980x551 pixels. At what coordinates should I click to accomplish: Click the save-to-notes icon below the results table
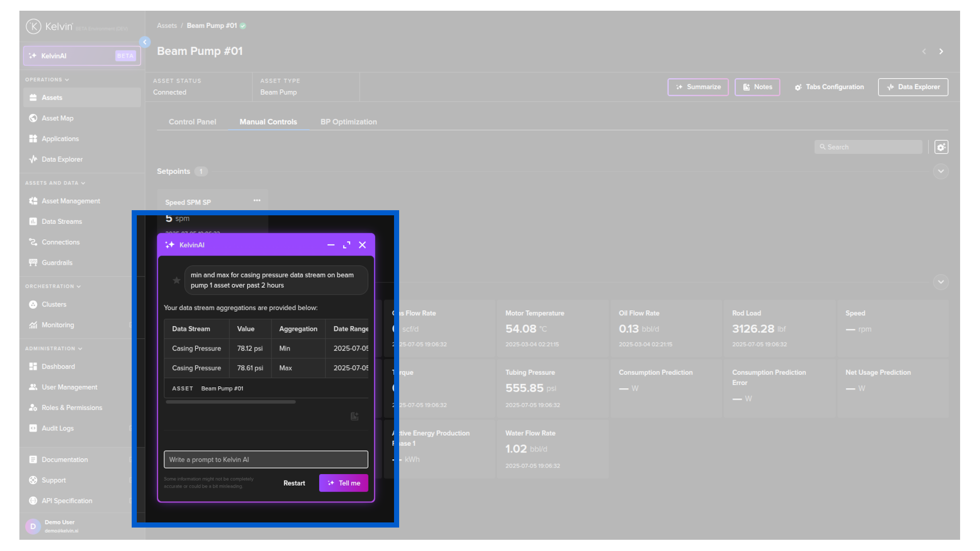(355, 416)
